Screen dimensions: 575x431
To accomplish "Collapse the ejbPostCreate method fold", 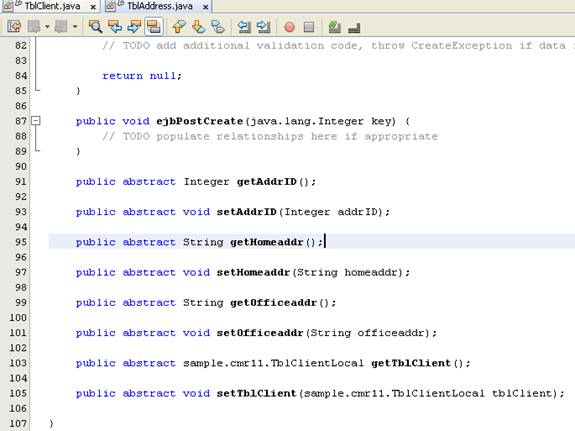I will 36,120.
